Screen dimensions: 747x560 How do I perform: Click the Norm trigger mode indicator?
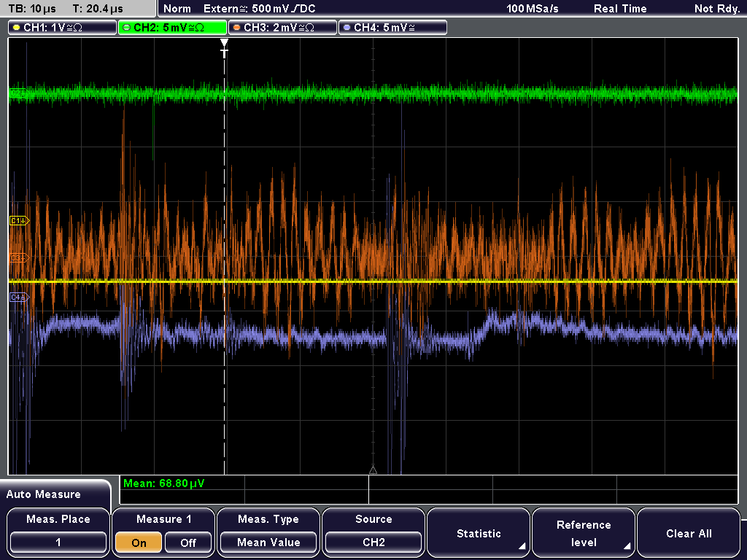(x=177, y=9)
